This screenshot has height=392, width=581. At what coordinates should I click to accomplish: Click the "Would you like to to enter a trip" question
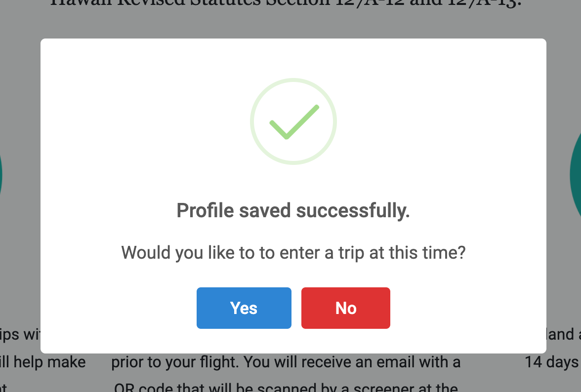[293, 253]
